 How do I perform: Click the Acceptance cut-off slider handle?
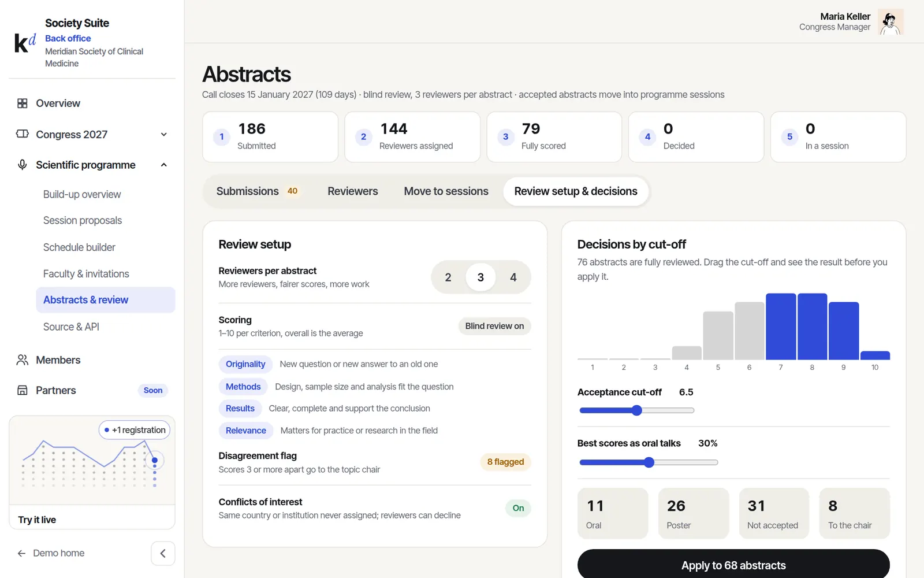pyautogui.click(x=637, y=410)
